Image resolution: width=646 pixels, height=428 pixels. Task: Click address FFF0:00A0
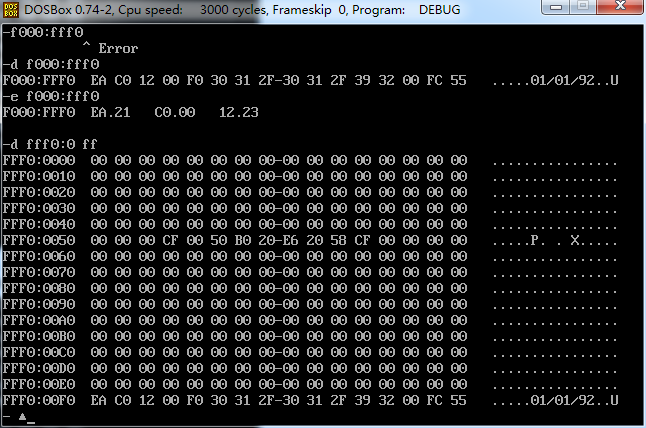tap(39, 320)
